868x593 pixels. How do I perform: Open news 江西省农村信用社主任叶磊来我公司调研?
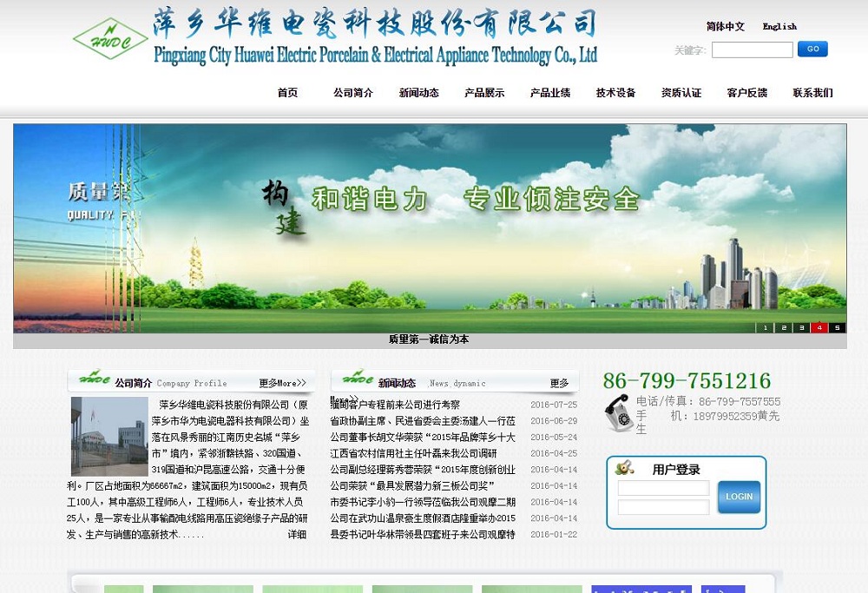413,453
